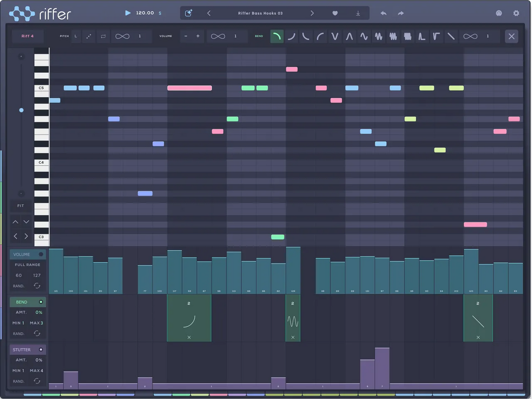The image size is (532, 399).
Task: Toggle the BEND lane on/off dot
Action: pos(41,302)
